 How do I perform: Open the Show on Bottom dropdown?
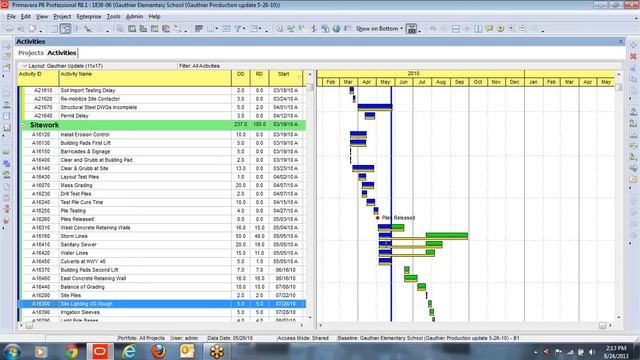[379, 29]
